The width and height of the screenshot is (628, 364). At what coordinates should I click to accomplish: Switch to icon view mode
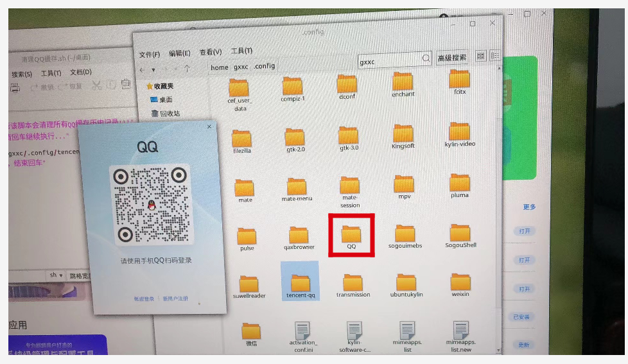pos(480,56)
